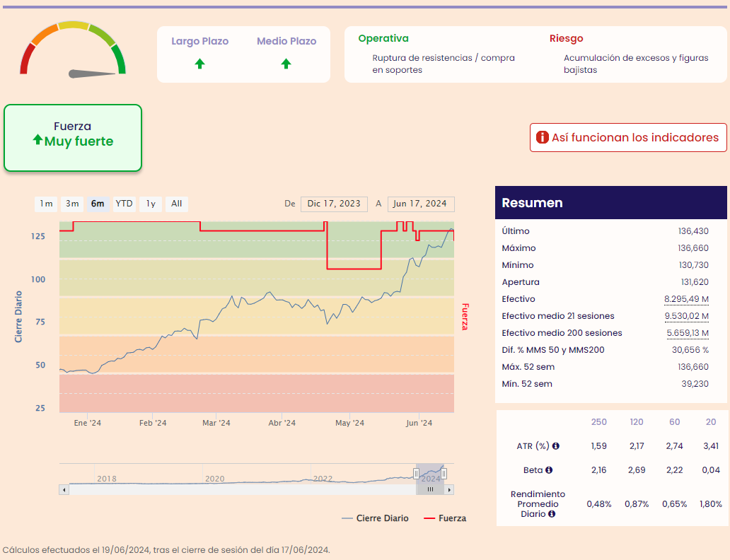The image size is (730, 560).
Task: Click the Dif. % MMS 50 y MMS200 value
Action: click(x=690, y=350)
